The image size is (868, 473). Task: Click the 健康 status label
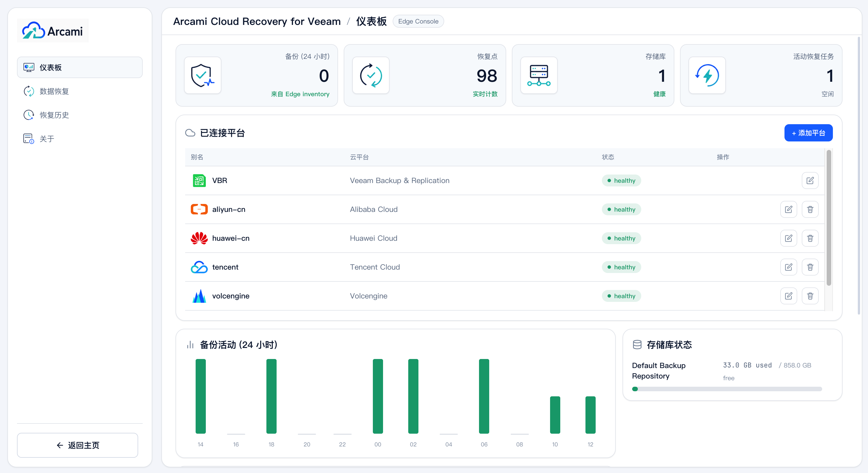(x=659, y=94)
